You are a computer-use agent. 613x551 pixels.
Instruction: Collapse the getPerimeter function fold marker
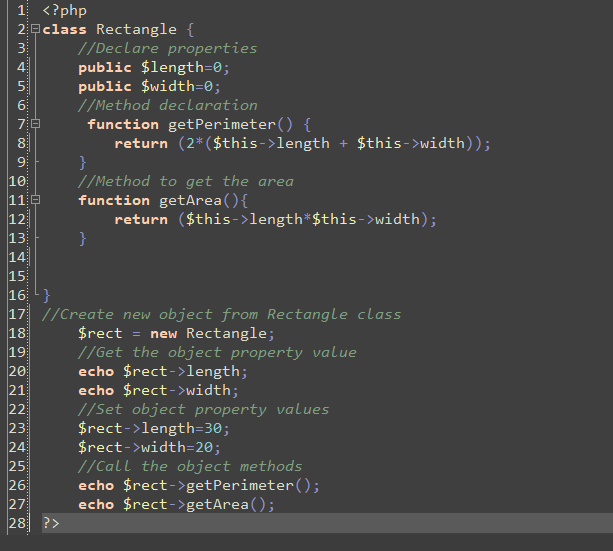click(36, 124)
